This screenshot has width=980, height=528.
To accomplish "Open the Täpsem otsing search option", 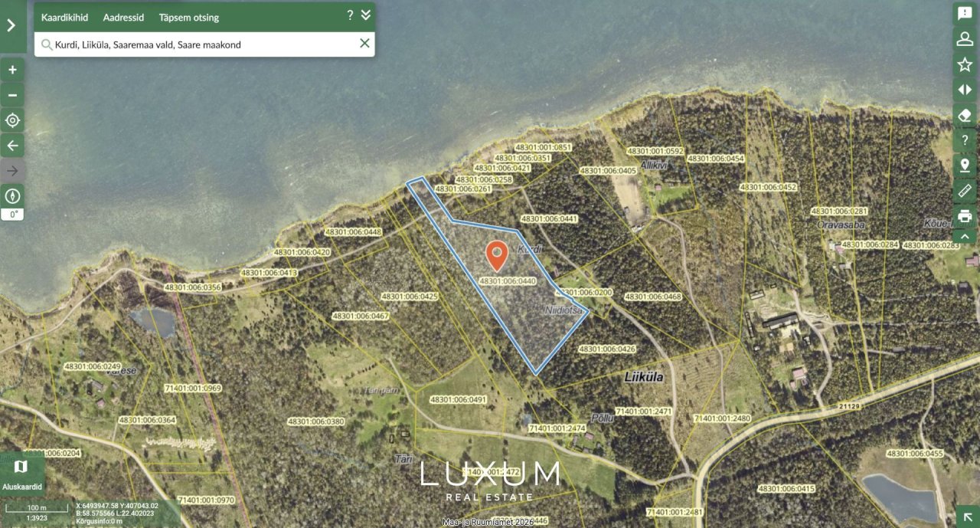I will click(x=188, y=17).
